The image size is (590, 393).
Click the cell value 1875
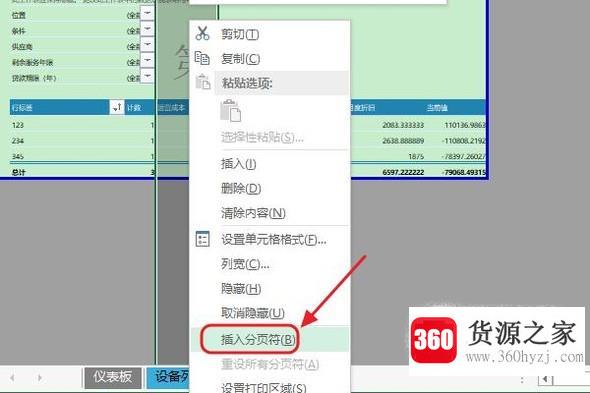416,156
